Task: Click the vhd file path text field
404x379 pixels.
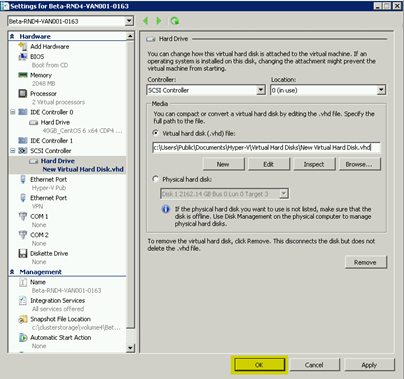Action: [x=266, y=147]
